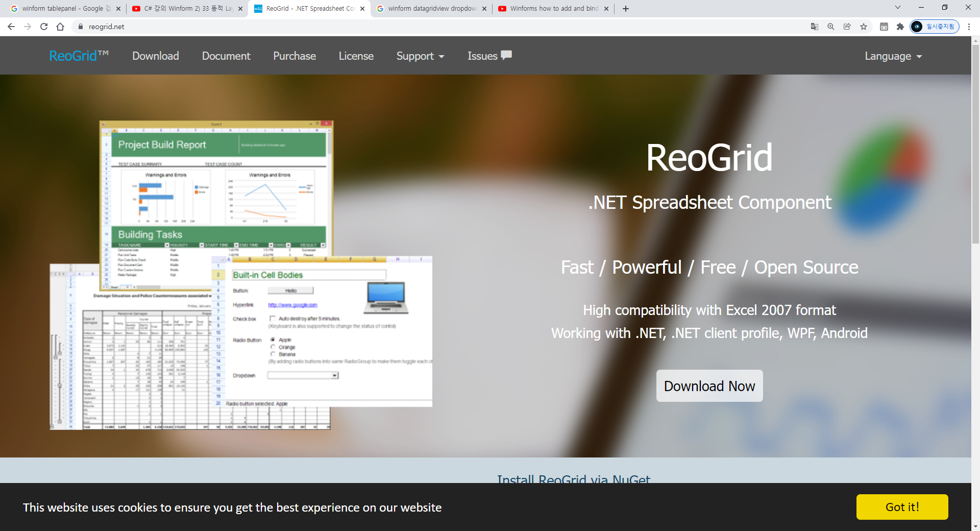Accept cookies with Got it!

[x=902, y=507]
